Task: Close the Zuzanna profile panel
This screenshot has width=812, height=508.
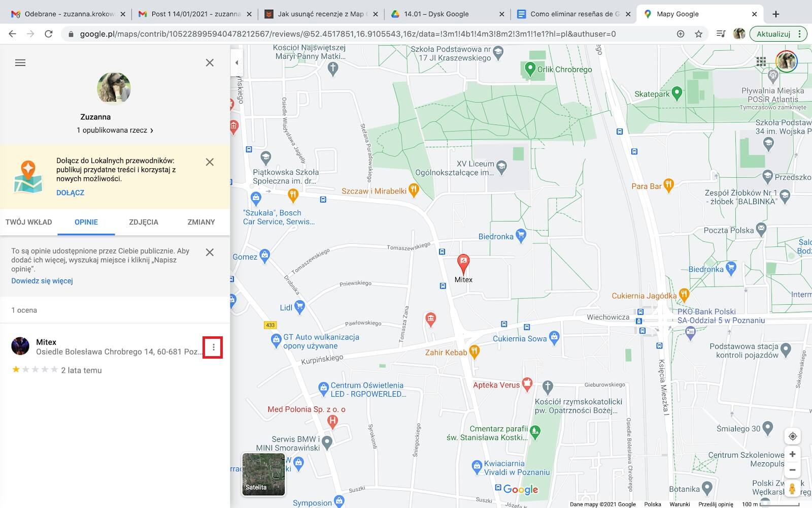Action: coord(210,63)
